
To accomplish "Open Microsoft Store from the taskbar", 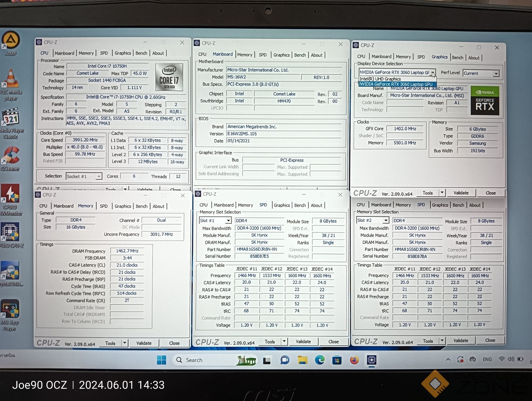I will 337,360.
